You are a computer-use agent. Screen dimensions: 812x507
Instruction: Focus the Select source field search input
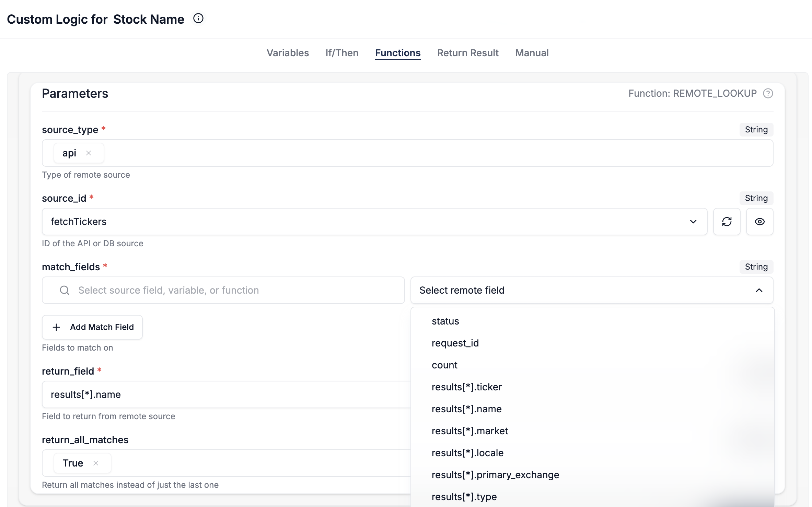223,290
